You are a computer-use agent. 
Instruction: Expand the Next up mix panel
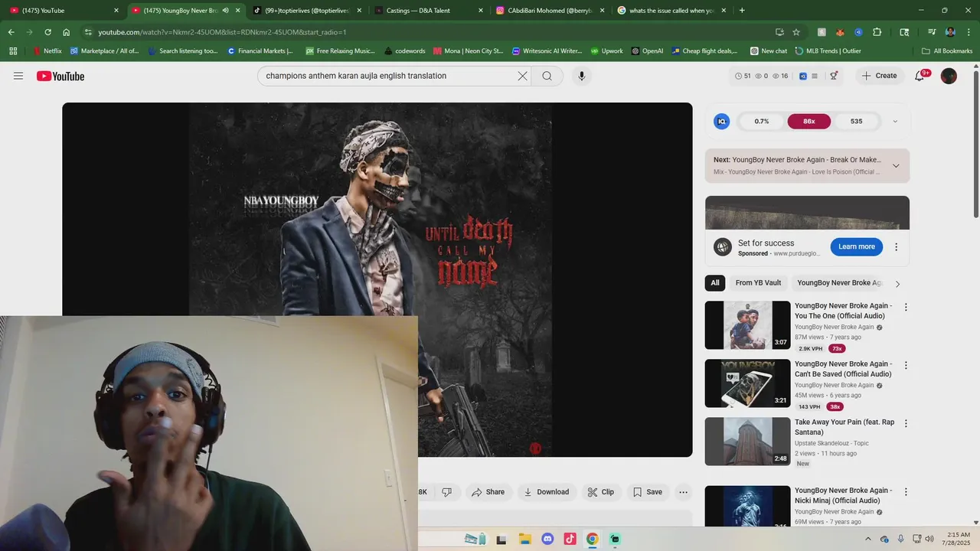(896, 166)
